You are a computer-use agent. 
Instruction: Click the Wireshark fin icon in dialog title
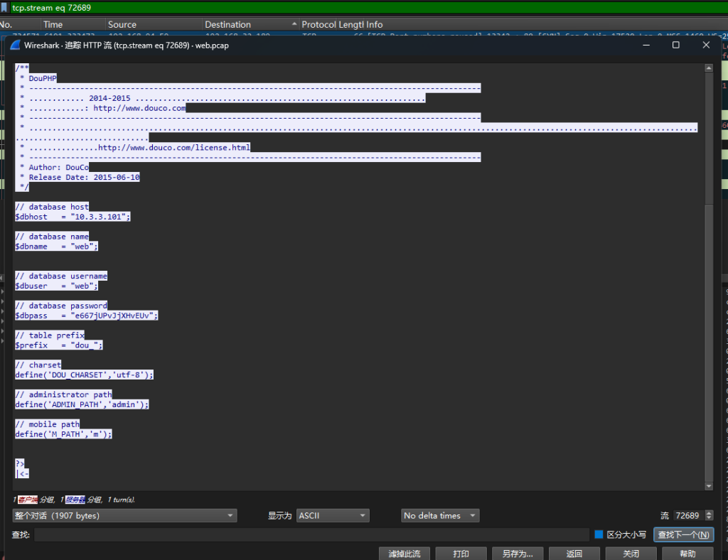(15, 45)
